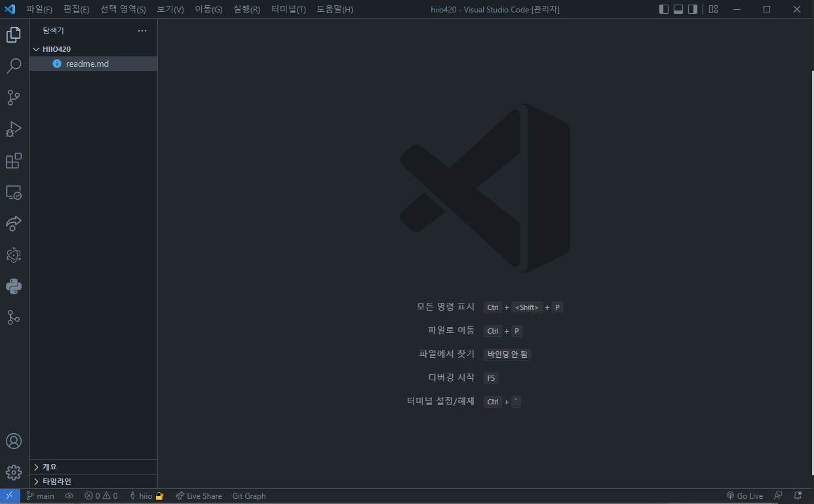The image size is (814, 504).
Task: Open the customize layout icon
Action: click(714, 9)
